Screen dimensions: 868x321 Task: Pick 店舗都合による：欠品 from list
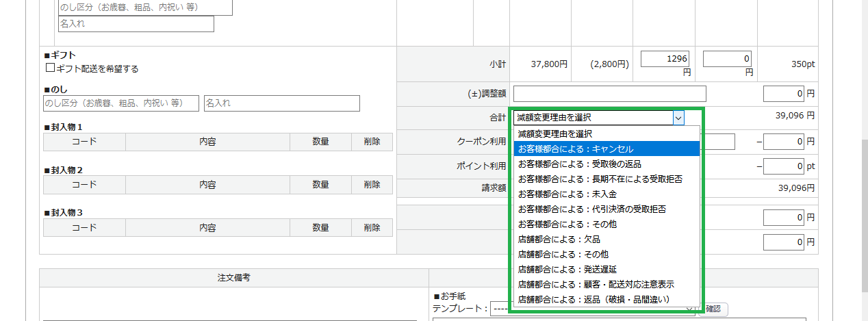click(x=606, y=240)
